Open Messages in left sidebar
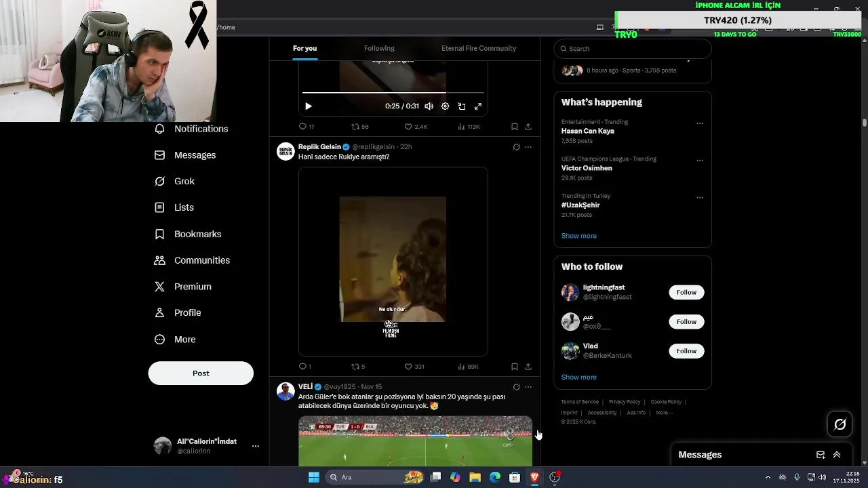The width and height of the screenshot is (868, 488). [186, 155]
